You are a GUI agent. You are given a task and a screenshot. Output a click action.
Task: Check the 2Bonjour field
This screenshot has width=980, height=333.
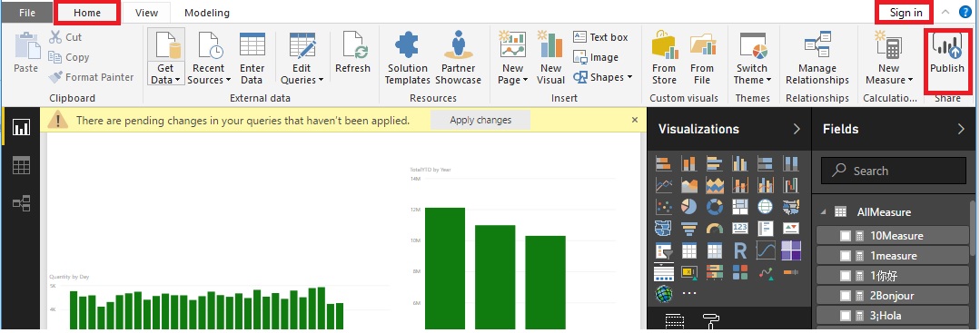(845, 296)
